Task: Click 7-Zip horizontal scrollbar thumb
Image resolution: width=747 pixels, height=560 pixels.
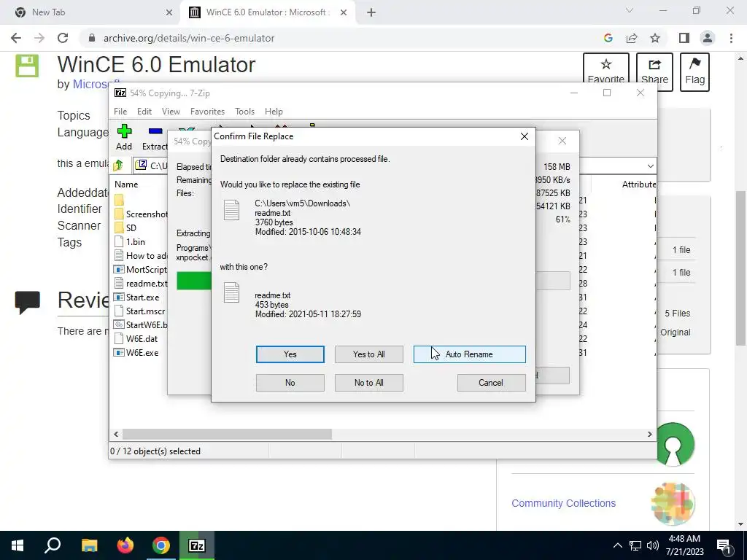Action: click(227, 435)
